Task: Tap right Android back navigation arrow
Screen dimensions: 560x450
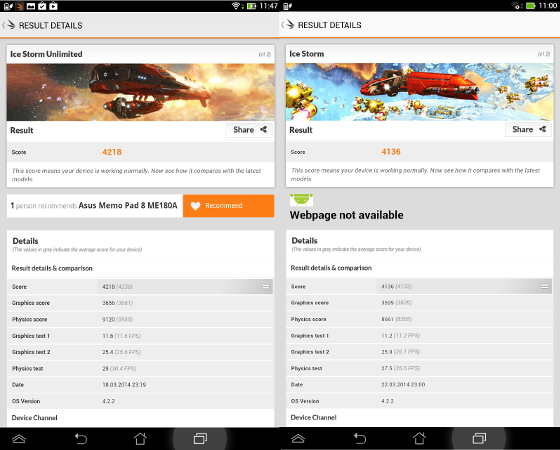Action: tap(360, 438)
